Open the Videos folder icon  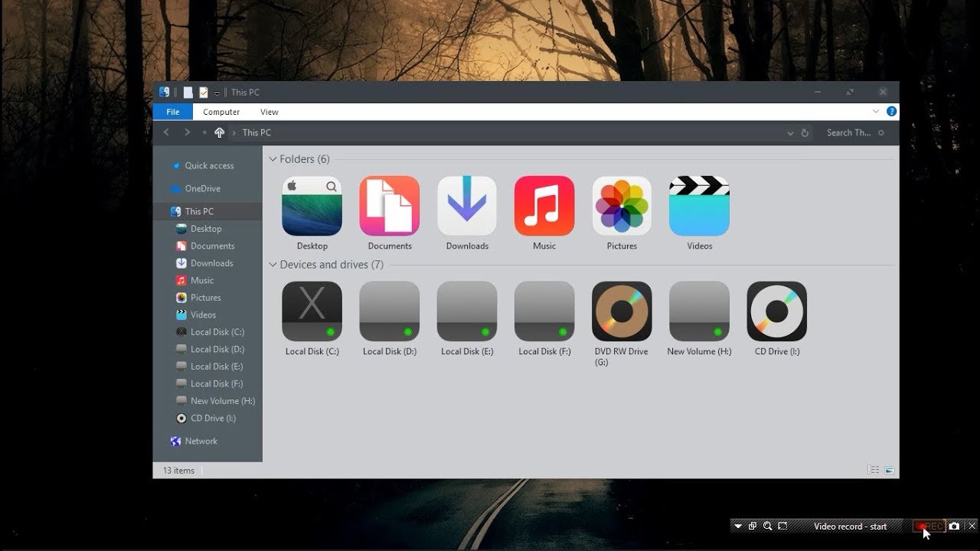[x=699, y=205]
